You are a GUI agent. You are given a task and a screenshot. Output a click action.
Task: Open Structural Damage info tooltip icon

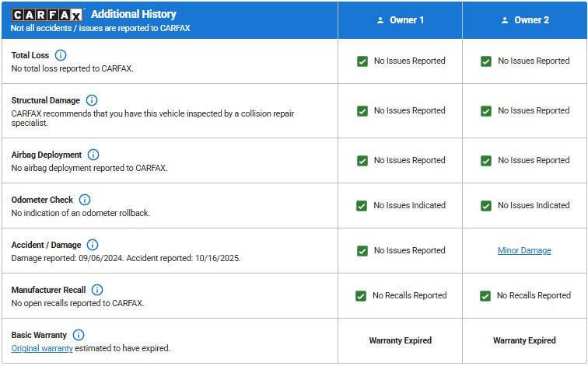92,100
